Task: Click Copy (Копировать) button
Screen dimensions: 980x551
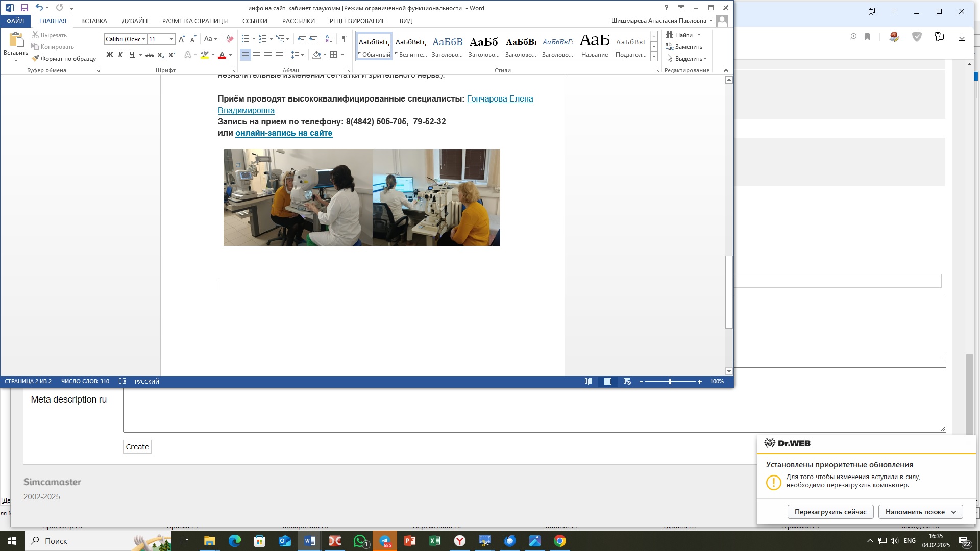Action: pos(53,47)
